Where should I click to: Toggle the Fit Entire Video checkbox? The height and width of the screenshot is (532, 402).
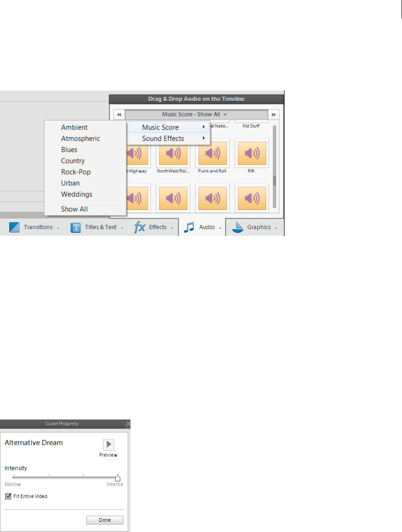pyautogui.click(x=8, y=496)
